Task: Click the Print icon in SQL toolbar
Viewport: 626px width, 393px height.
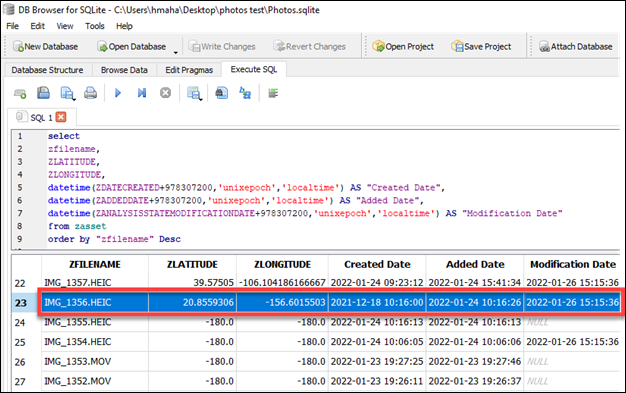Action: pyautogui.click(x=90, y=93)
